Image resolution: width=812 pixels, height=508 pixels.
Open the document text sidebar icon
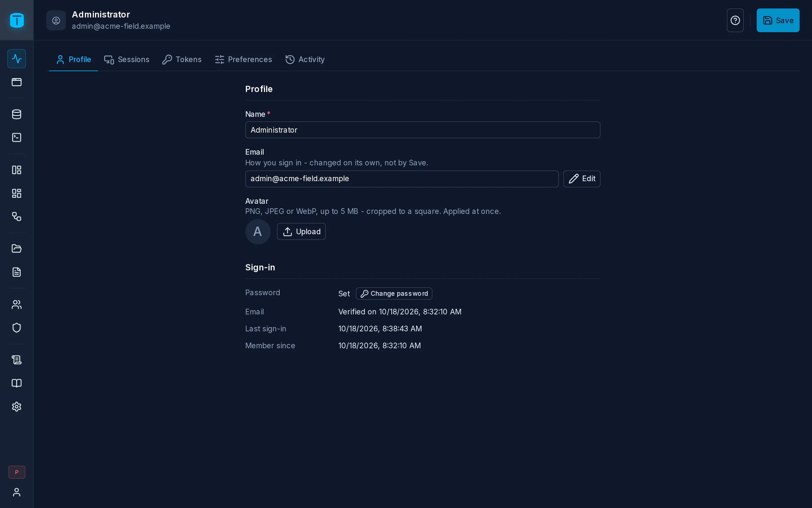pos(17,272)
